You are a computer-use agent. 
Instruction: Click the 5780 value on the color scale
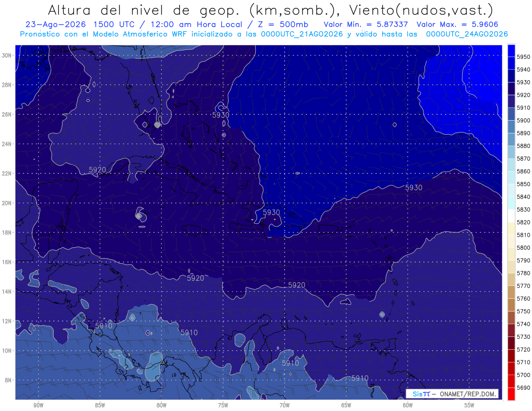(x=524, y=273)
